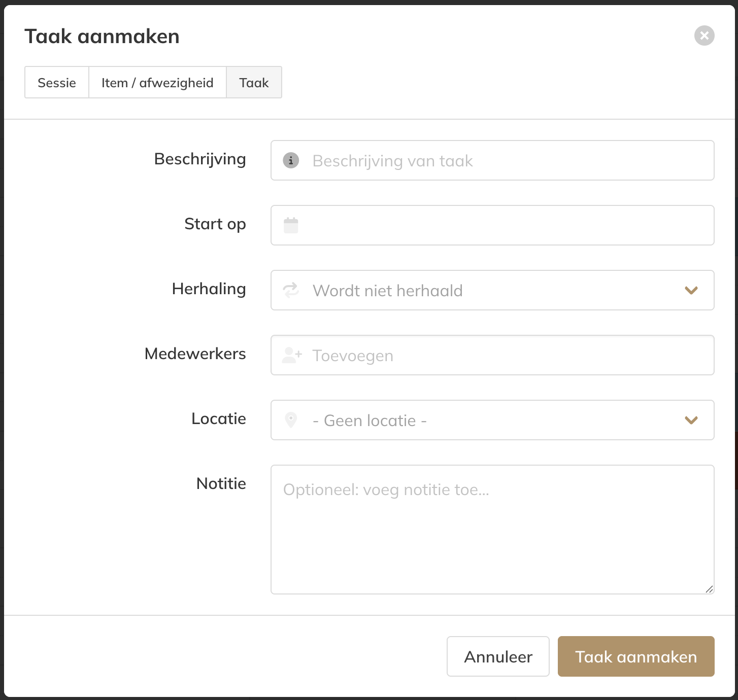
Task: Expand the Herhaling chevron arrow
Action: pyautogui.click(x=691, y=290)
